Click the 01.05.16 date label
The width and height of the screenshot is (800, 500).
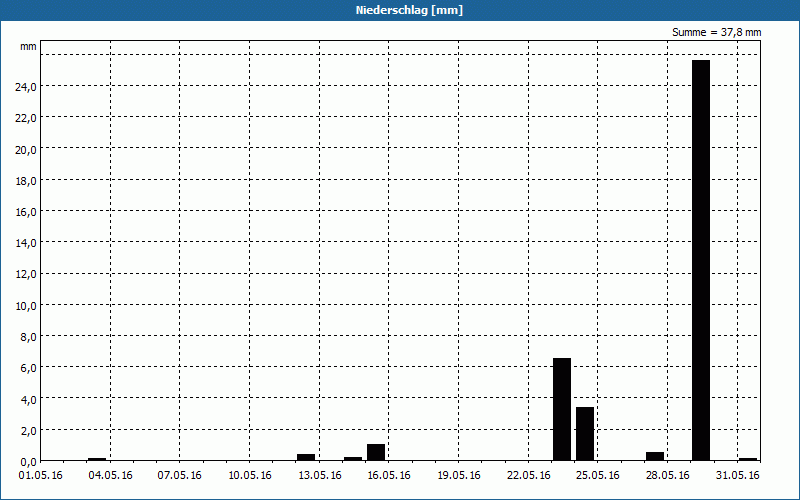(x=41, y=476)
